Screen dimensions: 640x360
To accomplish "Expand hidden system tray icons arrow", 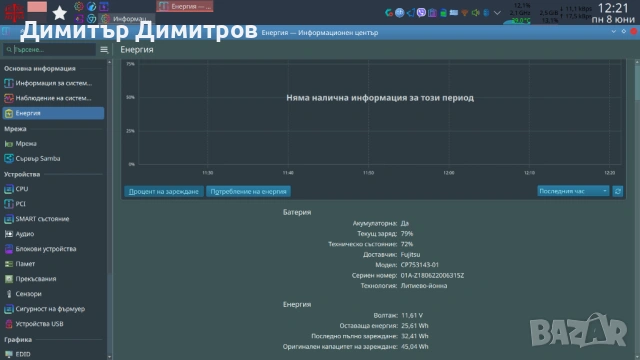I will [x=497, y=13].
